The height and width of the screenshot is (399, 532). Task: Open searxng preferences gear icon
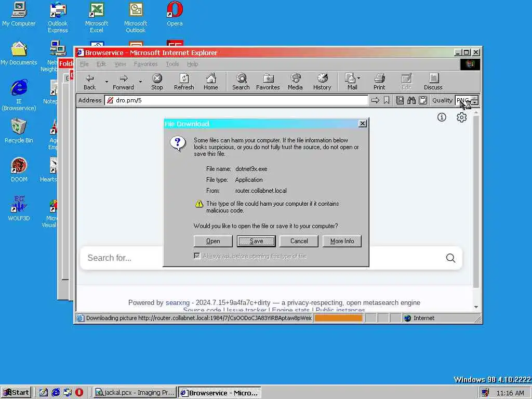pos(461,117)
